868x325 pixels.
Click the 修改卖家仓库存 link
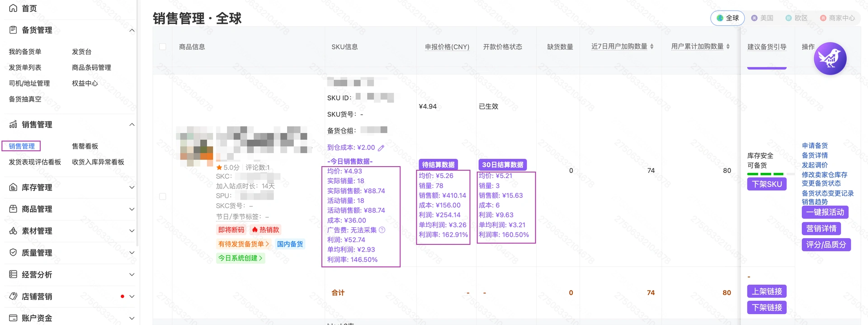tap(825, 175)
